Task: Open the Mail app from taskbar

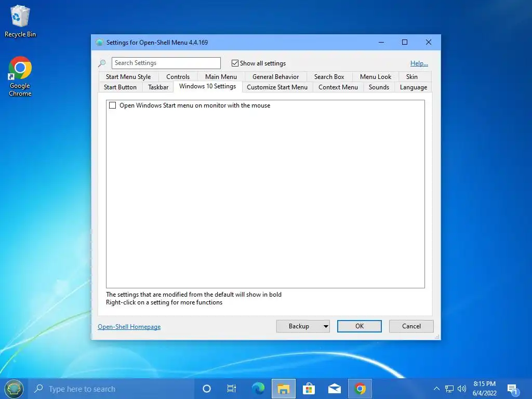Action: [335, 389]
